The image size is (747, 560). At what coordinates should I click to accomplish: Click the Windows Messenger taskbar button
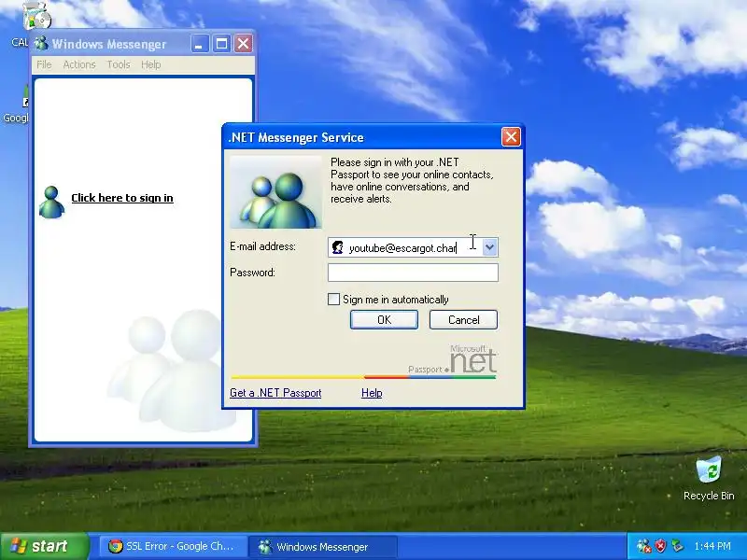tap(323, 546)
